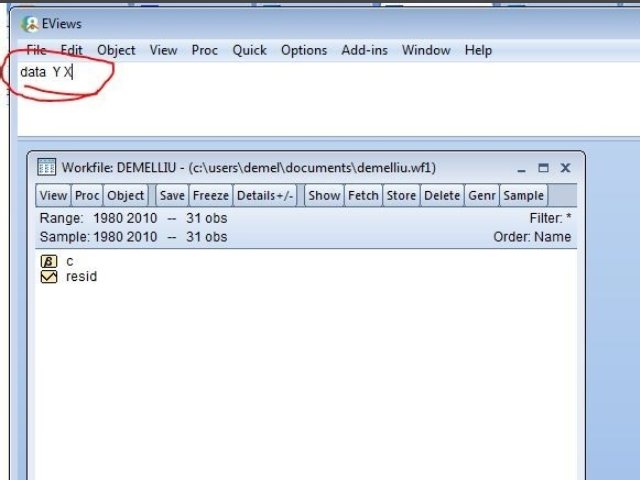The height and width of the screenshot is (480, 640).
Task: Open the Proc menu in menu bar
Action: click(x=204, y=50)
